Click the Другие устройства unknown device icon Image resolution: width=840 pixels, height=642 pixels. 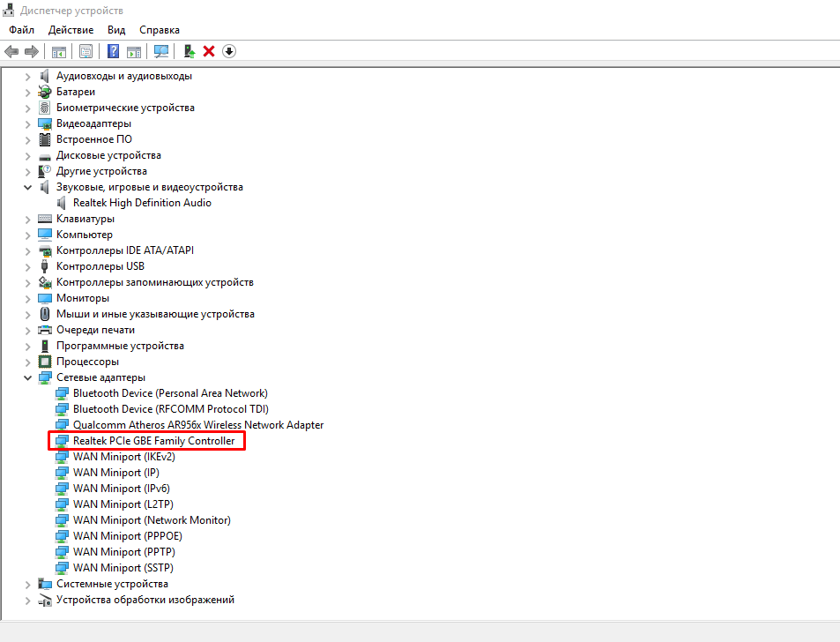pos(45,171)
